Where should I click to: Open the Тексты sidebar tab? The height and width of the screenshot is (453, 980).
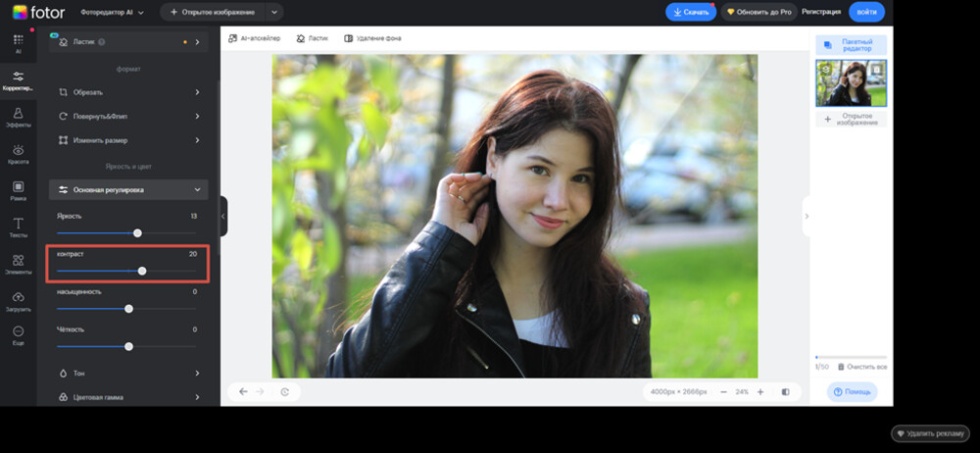click(x=18, y=227)
